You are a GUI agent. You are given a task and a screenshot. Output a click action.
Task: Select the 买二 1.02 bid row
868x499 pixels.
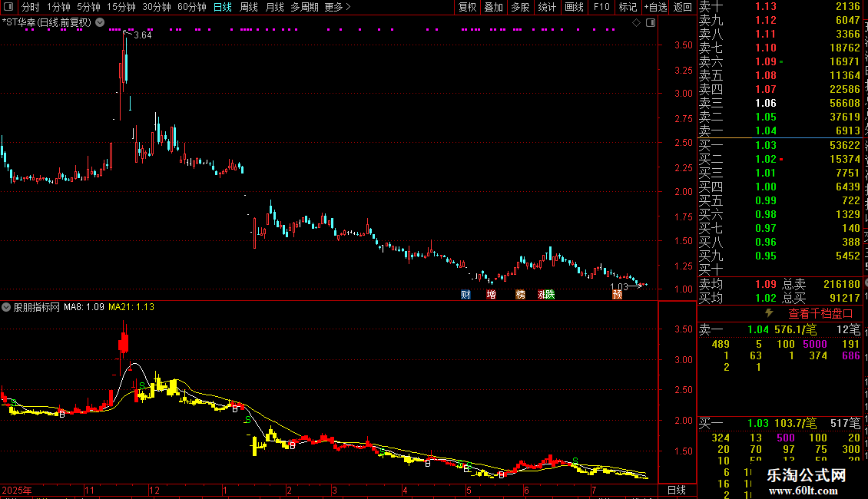point(780,159)
